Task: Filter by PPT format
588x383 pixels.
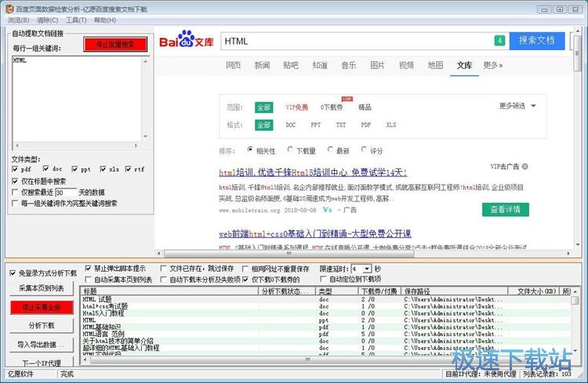Action: point(316,125)
